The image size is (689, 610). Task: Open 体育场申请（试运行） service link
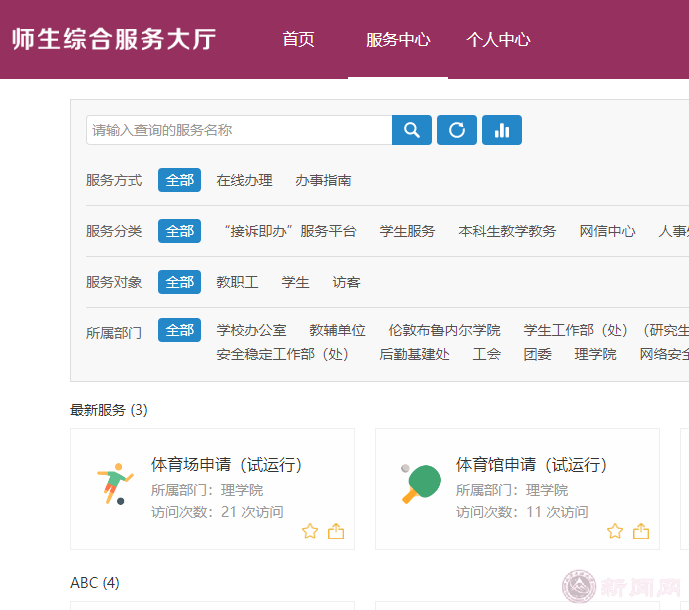pos(226,465)
